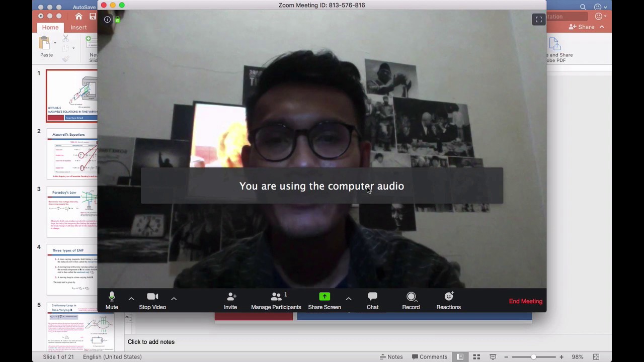Screen dimensions: 644x362
Task: Open Manage Participants panel
Action: point(276,301)
